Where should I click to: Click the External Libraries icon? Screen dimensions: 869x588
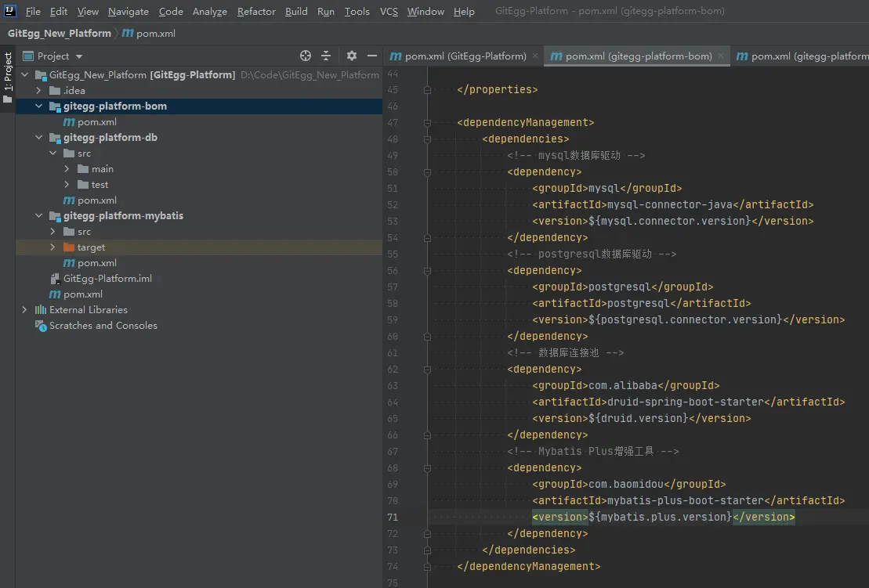click(42, 310)
